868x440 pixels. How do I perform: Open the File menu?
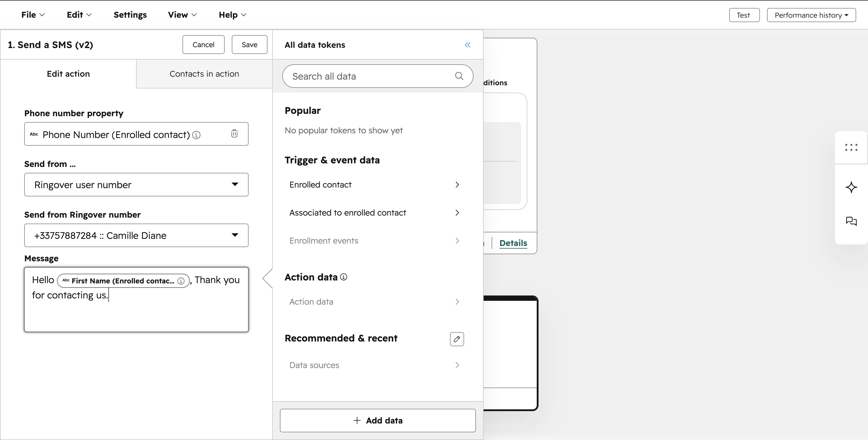click(33, 15)
